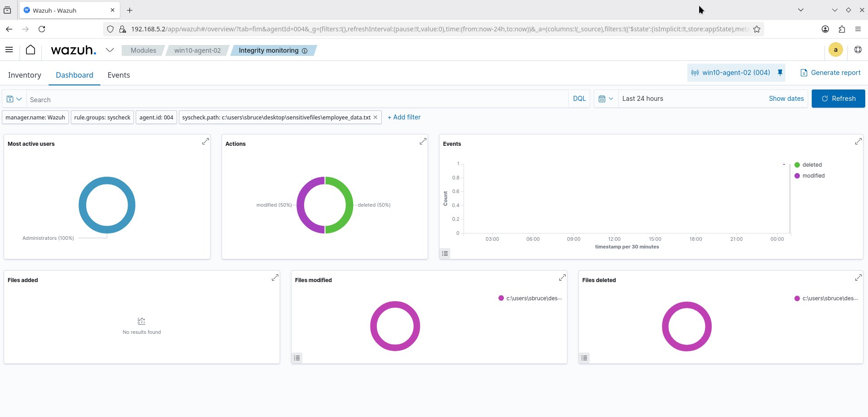The height and width of the screenshot is (417, 868).
Task: Open a new browser tab
Action: coord(130,10)
